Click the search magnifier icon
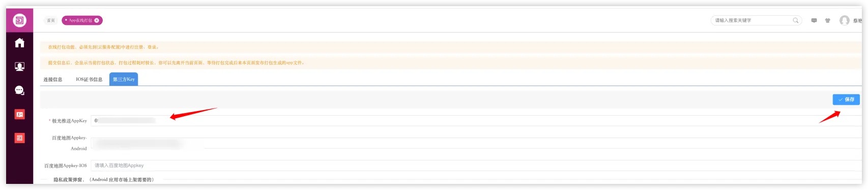Screen dimensions: 868x190 coord(796,20)
